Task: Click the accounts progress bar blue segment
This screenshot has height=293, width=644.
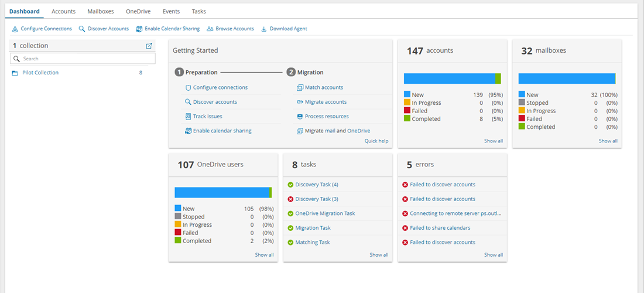Action: click(449, 79)
